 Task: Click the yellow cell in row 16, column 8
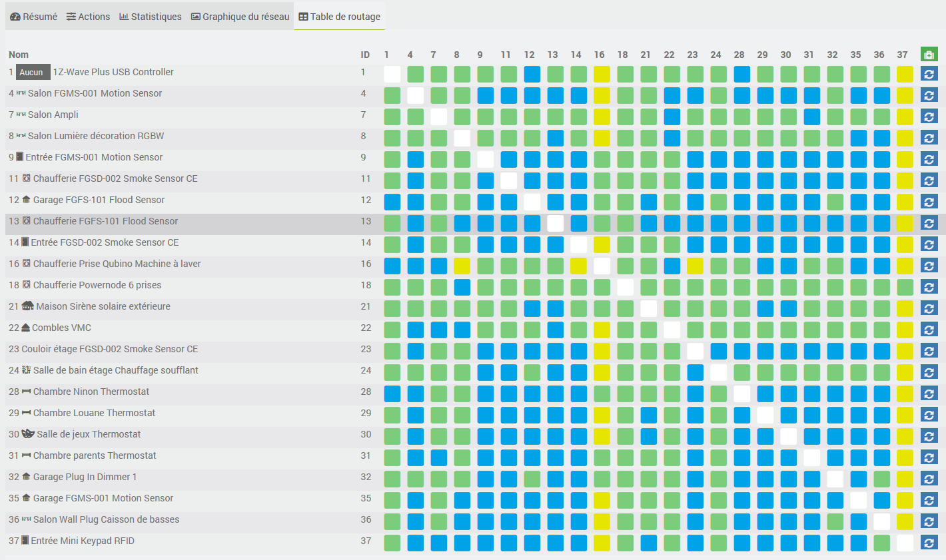462,266
